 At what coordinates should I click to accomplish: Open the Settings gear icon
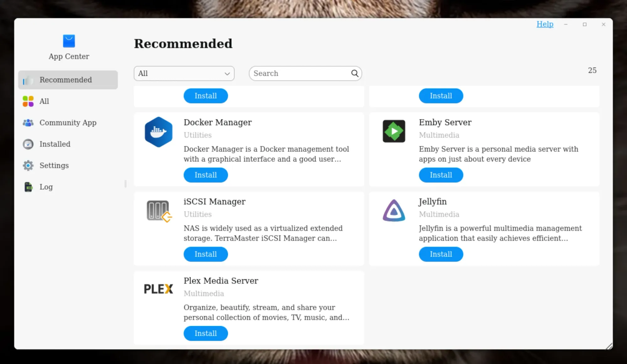tap(28, 165)
